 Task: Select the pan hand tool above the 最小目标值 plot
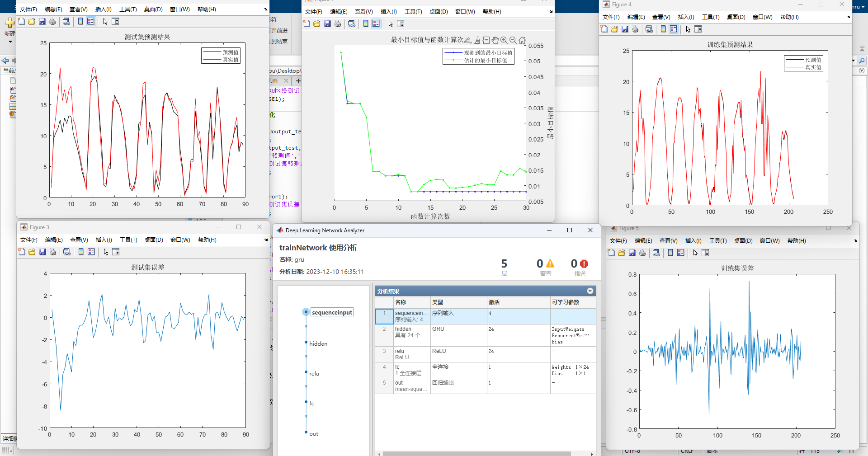495,40
